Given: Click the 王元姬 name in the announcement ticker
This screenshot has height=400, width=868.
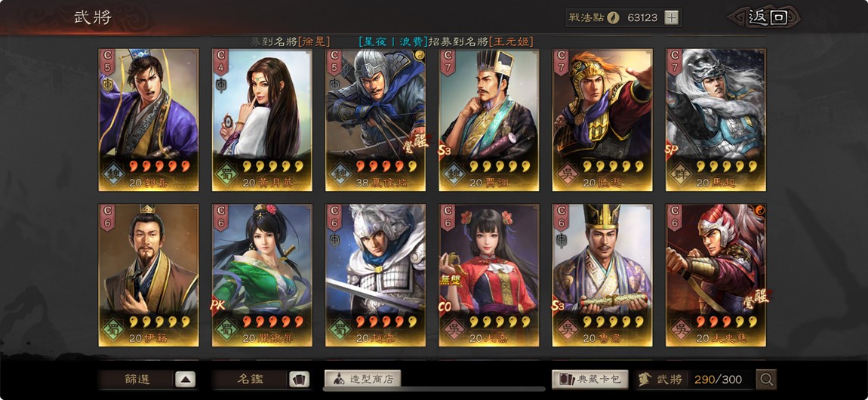Looking at the screenshot, I should pos(516,42).
